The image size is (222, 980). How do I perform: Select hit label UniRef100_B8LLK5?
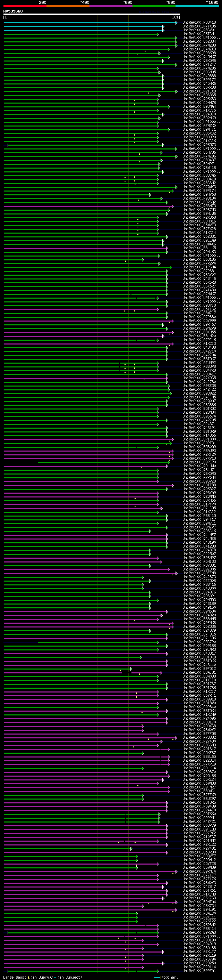[x=199, y=248]
